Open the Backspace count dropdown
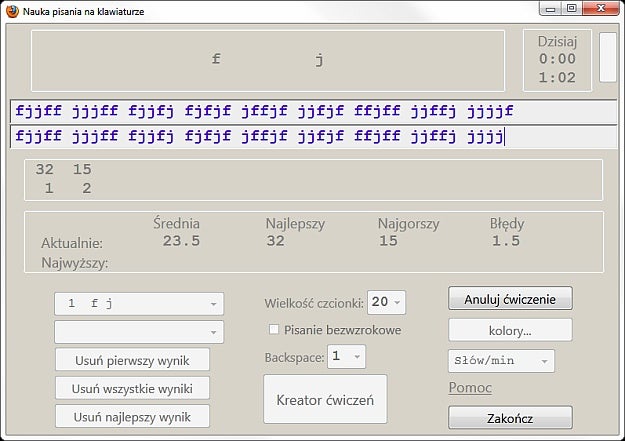The height and width of the screenshot is (441, 625). click(x=346, y=356)
